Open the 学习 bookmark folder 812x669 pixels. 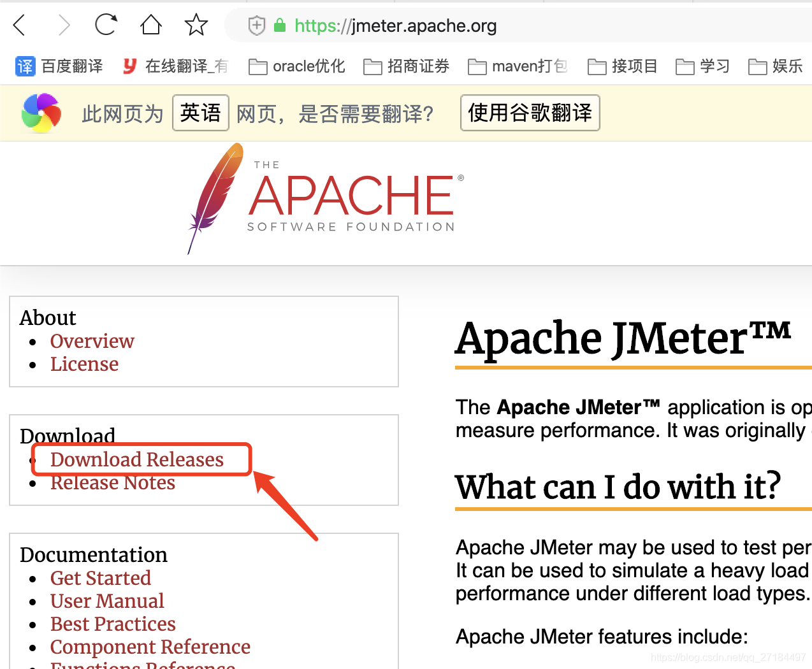click(x=702, y=66)
